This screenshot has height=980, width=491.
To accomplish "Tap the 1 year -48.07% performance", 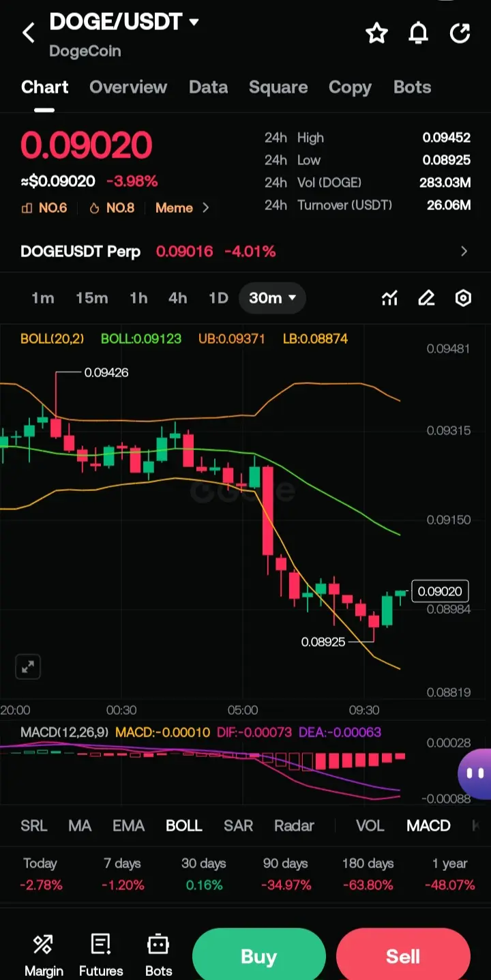I will click(x=449, y=874).
